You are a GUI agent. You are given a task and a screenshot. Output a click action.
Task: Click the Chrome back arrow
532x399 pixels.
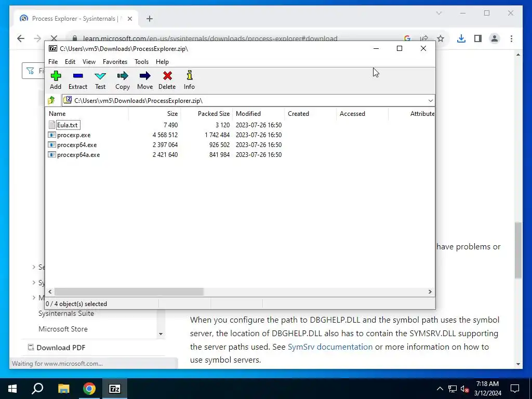21,38
